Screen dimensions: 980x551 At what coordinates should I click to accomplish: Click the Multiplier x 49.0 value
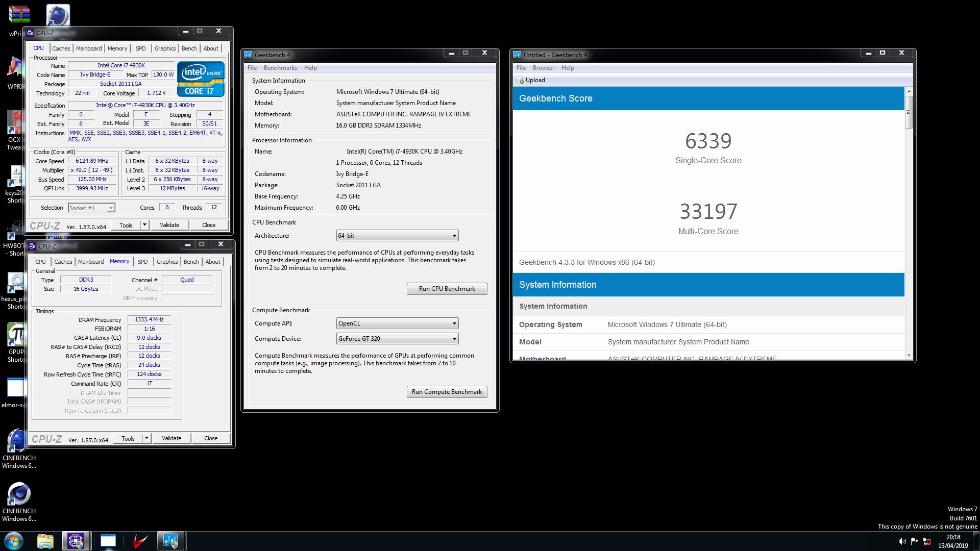pos(92,170)
